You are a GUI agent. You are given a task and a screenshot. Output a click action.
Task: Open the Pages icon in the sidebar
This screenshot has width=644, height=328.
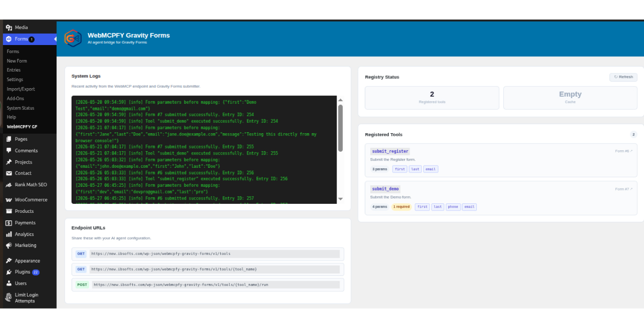tap(9, 139)
